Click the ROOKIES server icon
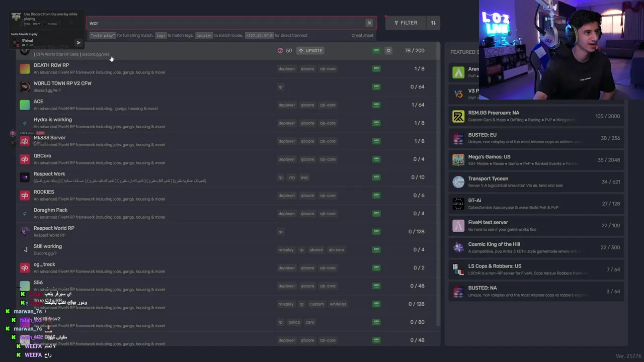This screenshot has height=362, width=644. (25, 196)
